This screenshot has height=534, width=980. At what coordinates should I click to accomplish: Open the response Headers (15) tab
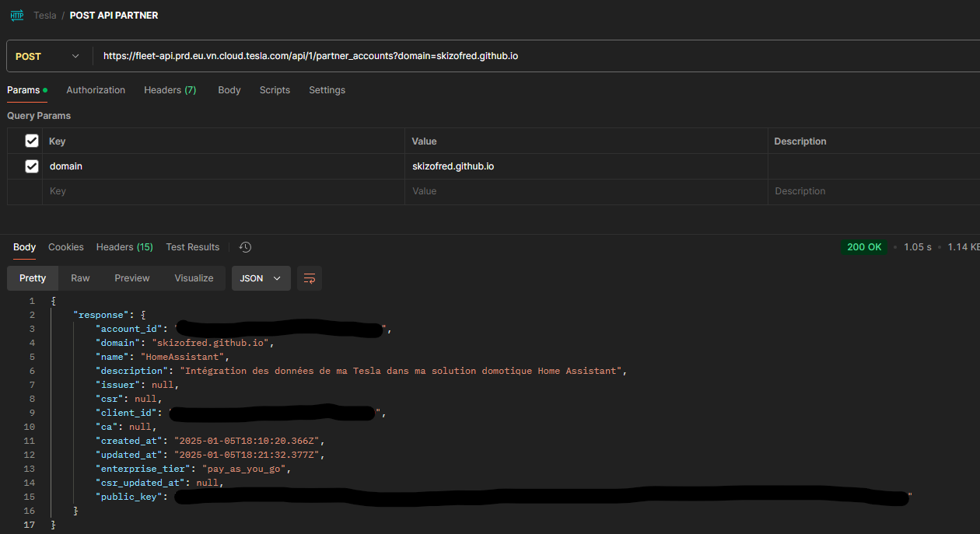124,247
